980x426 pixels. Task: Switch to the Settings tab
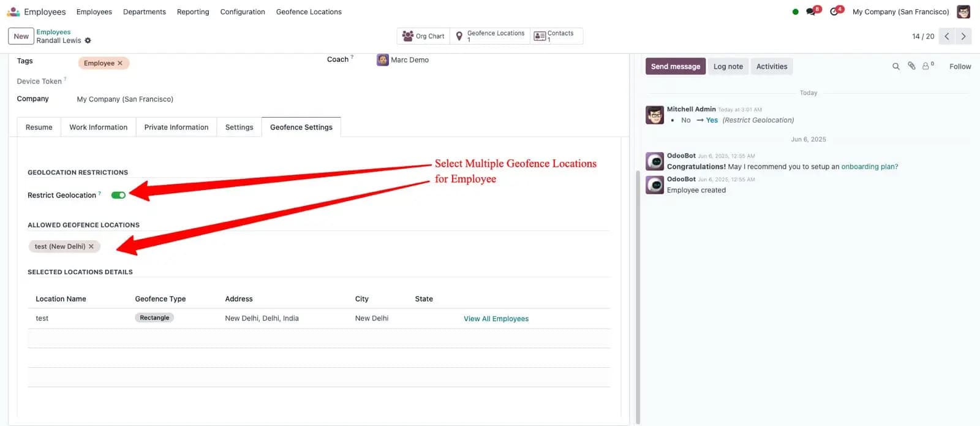(239, 127)
